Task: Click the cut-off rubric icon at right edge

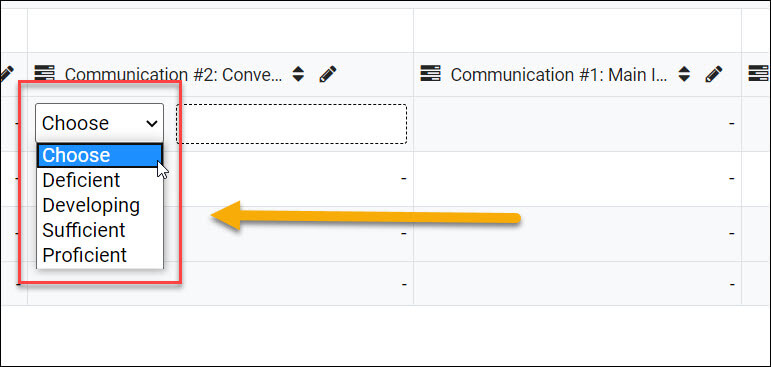Action: (x=759, y=74)
